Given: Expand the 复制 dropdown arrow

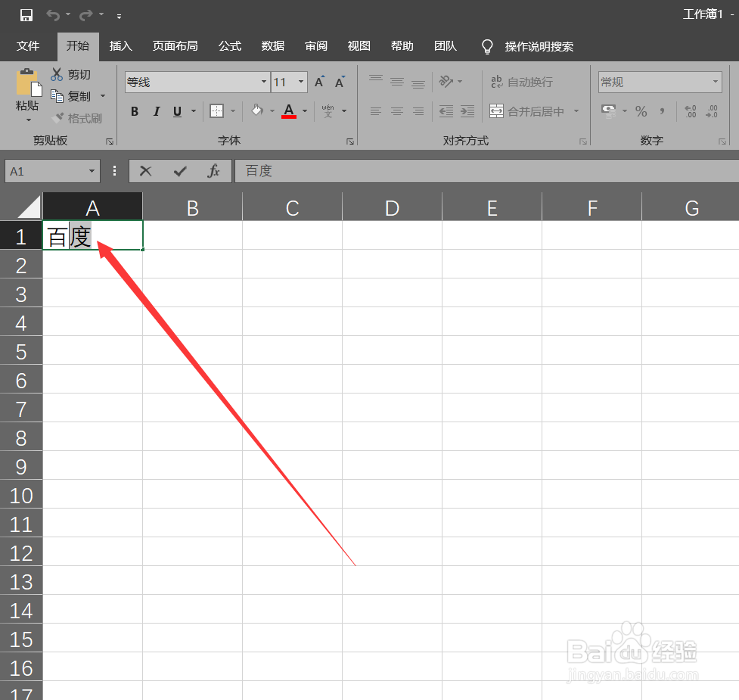Looking at the screenshot, I should pos(103,96).
